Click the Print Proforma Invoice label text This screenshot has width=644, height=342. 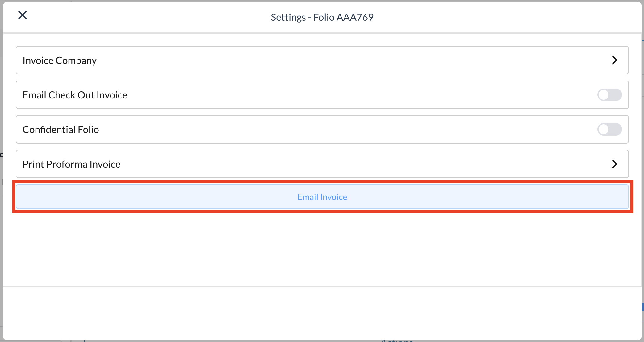(72, 164)
